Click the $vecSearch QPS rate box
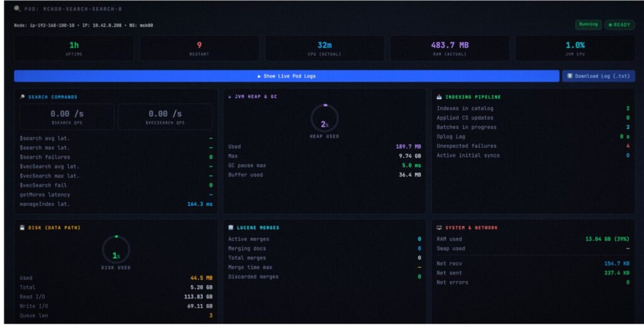Image resolution: width=644 pixels, height=326 pixels. 165,116
